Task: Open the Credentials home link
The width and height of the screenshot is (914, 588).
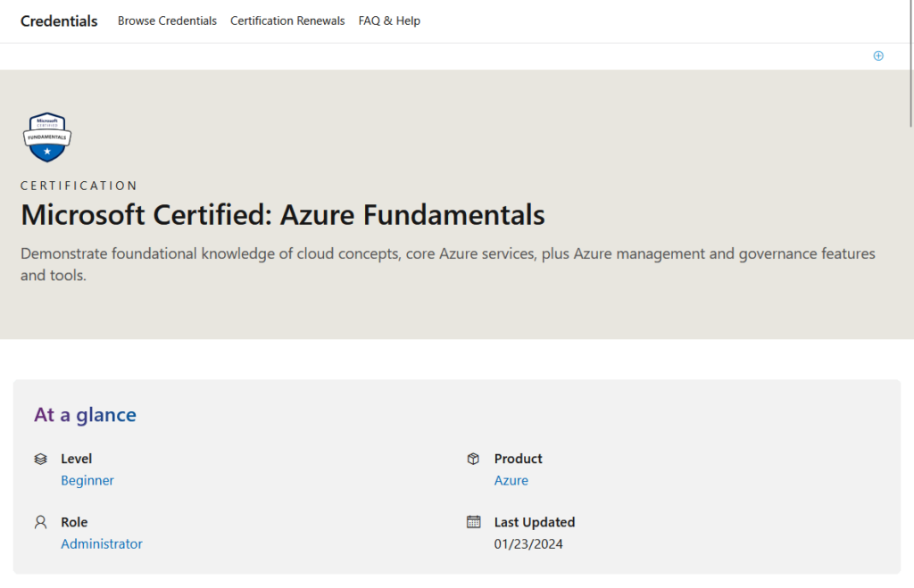Action: (x=59, y=21)
